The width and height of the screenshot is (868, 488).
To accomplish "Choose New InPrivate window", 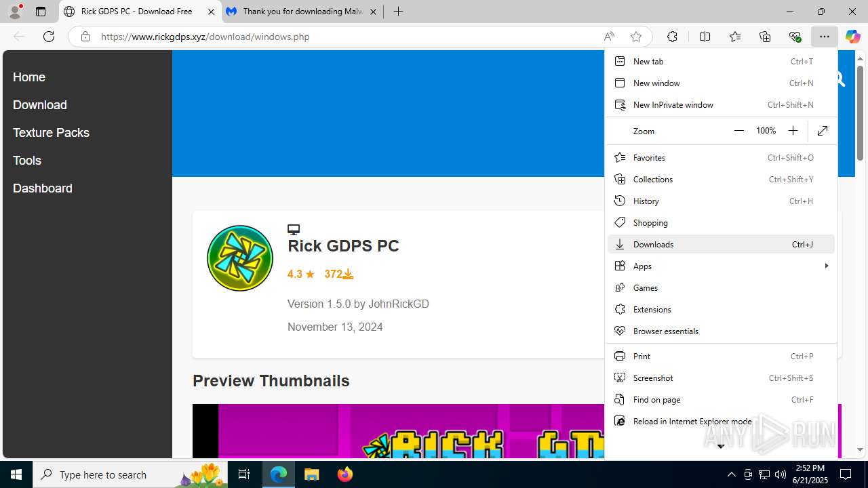I will coord(721,104).
